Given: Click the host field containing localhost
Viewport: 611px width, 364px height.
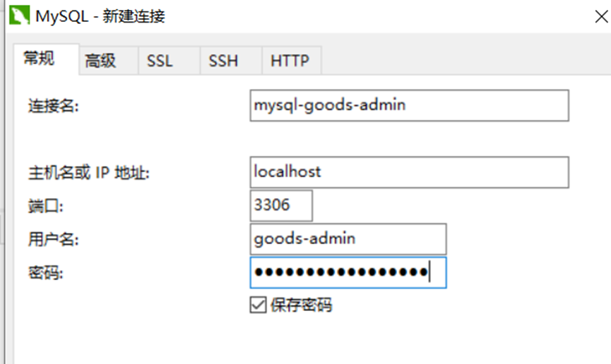Looking at the screenshot, I should click(x=409, y=172).
